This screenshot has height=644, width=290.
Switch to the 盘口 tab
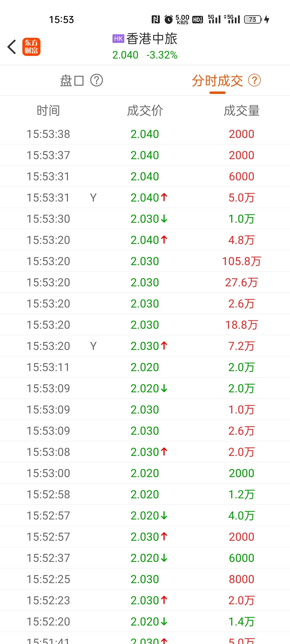[72, 80]
